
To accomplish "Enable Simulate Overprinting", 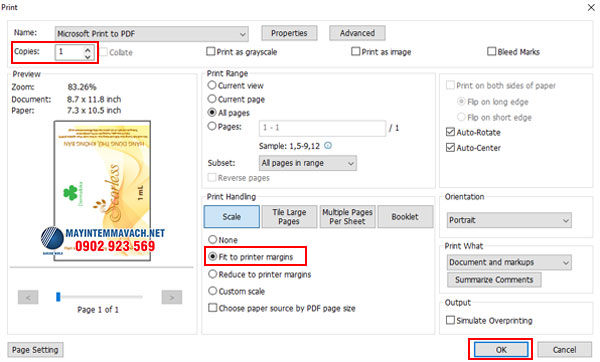I will click(x=450, y=320).
